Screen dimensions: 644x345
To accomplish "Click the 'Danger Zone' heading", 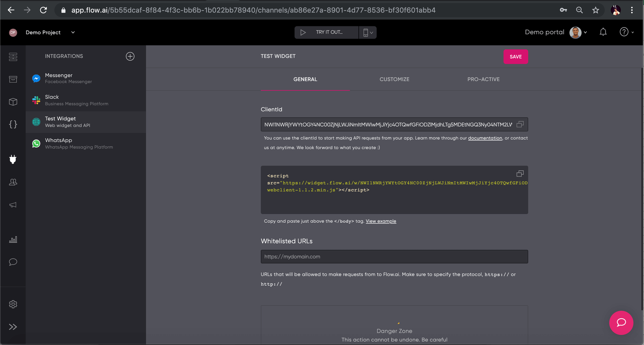I will coord(394,331).
